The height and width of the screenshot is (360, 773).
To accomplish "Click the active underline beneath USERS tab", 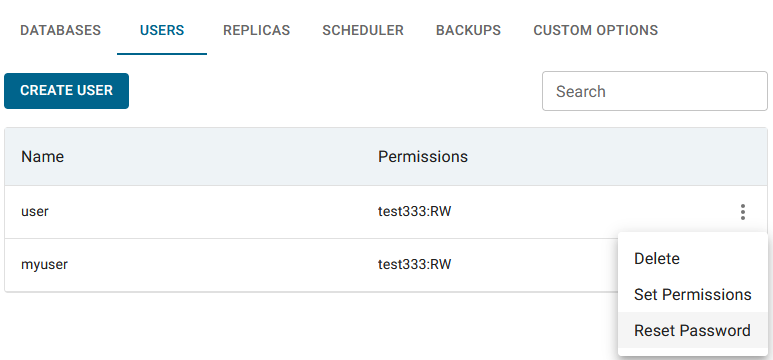I will pyautogui.click(x=162, y=53).
